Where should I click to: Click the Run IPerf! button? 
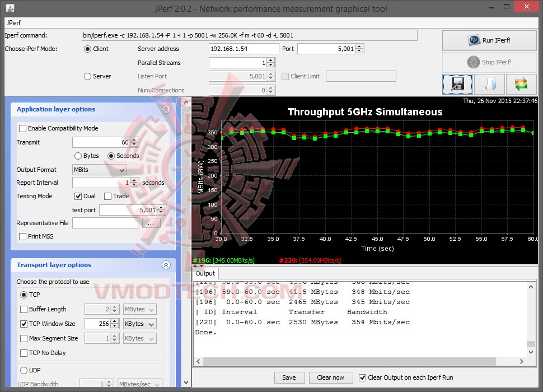pos(489,40)
